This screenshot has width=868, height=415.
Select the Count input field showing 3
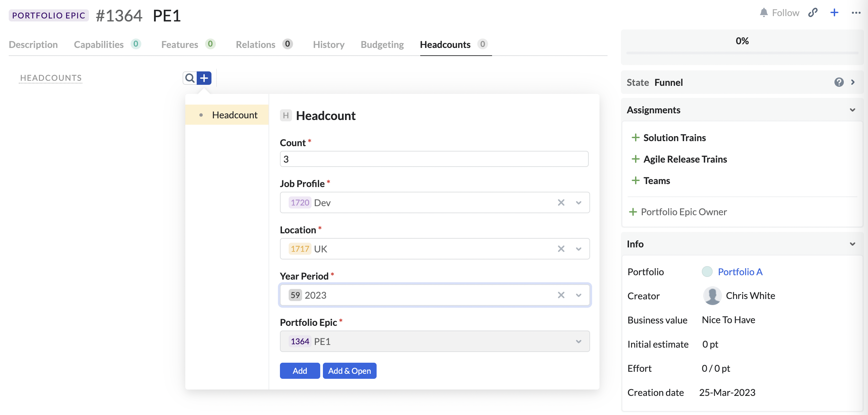pyautogui.click(x=434, y=159)
